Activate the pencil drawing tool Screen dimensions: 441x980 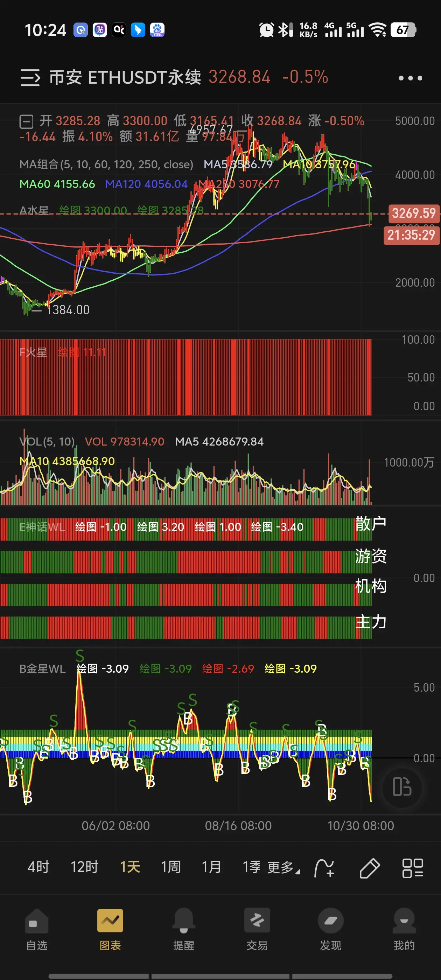(370, 868)
